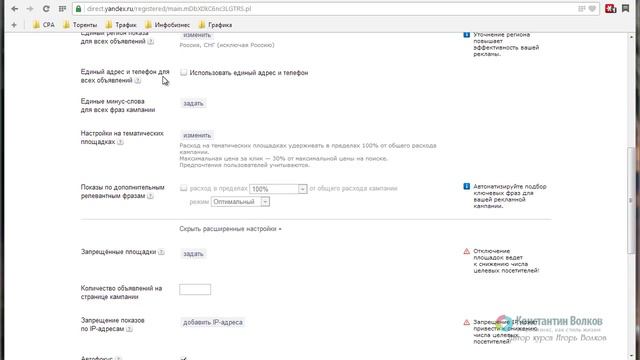640x360 pixels.
Task: Open help icon for Единый адрес и телефон
Action: tap(138, 80)
